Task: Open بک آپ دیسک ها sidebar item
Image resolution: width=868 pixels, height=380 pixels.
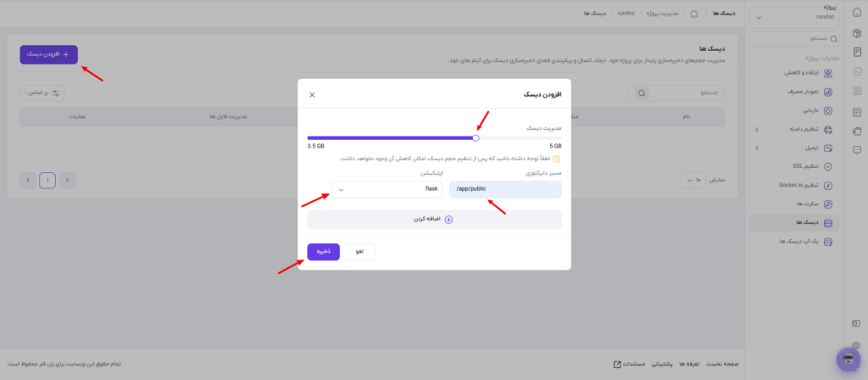Action: click(x=793, y=242)
